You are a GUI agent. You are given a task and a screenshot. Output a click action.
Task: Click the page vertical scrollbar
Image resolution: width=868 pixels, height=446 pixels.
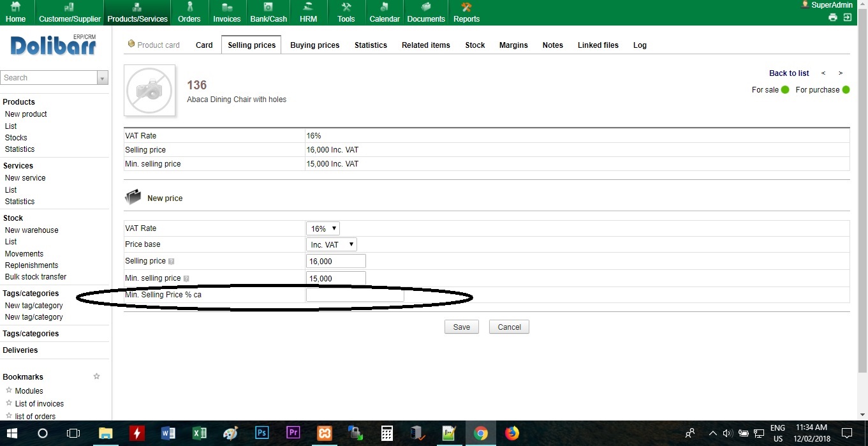click(x=863, y=191)
